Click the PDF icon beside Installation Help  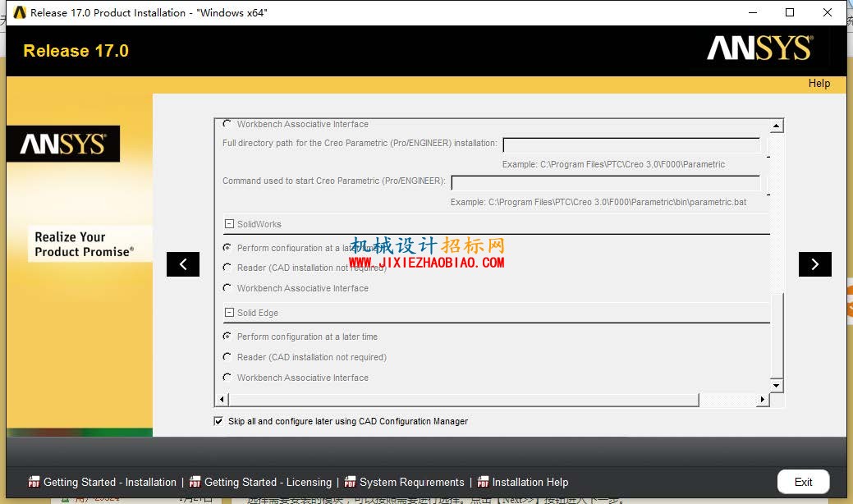coord(483,482)
